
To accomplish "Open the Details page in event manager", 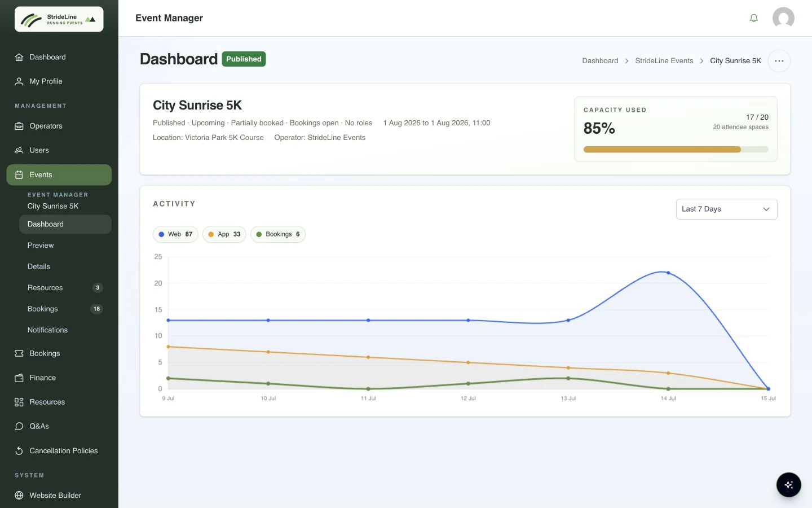I will [65, 266].
